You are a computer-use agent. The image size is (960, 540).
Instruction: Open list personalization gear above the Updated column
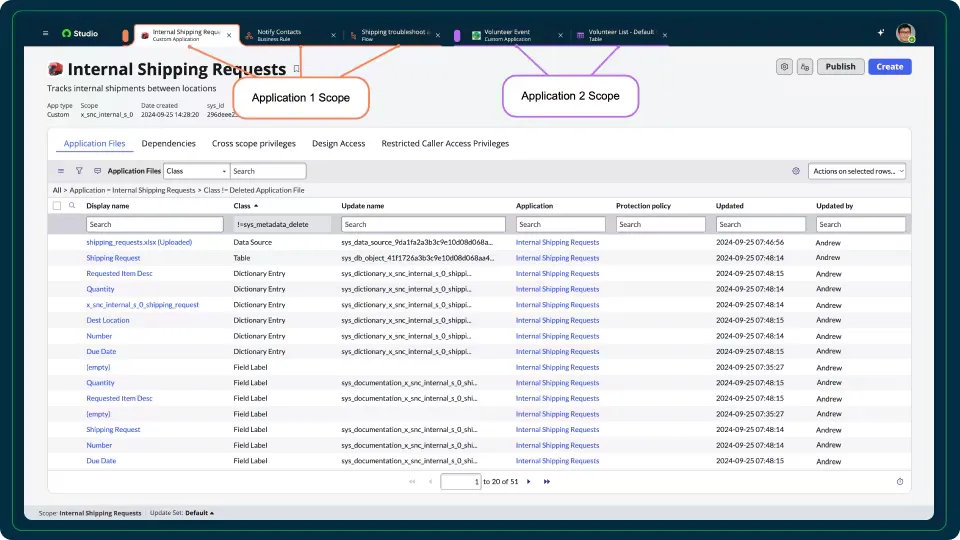(x=796, y=171)
